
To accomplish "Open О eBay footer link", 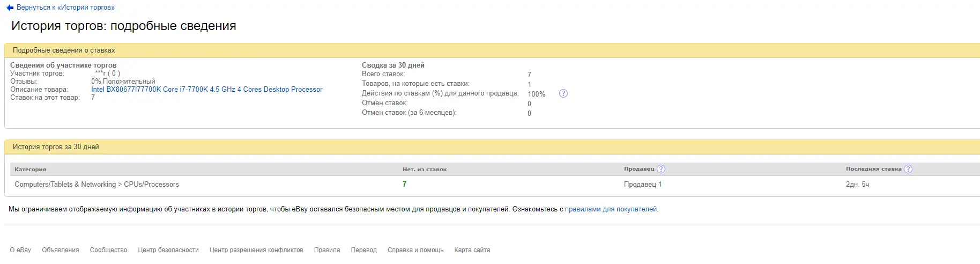I will click(x=20, y=250).
